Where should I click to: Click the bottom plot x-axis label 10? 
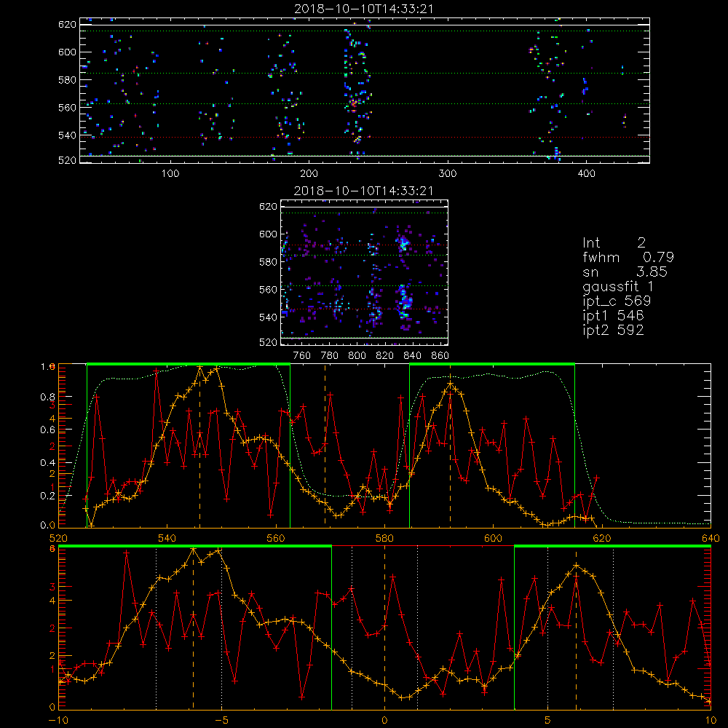click(x=711, y=720)
